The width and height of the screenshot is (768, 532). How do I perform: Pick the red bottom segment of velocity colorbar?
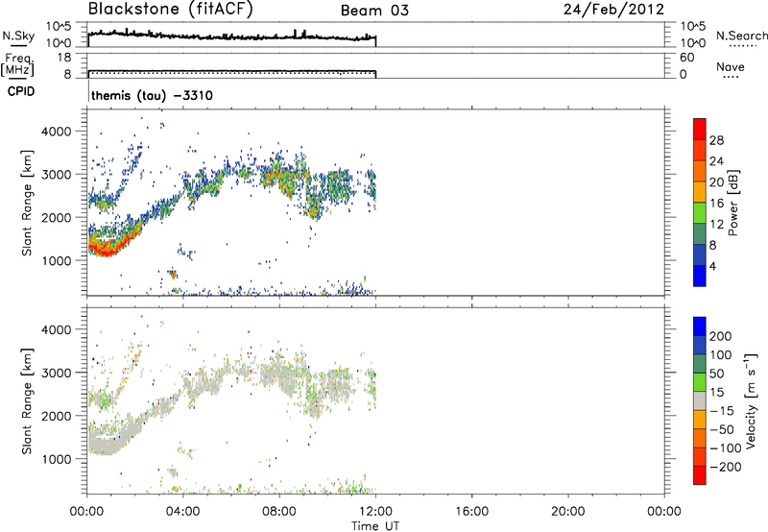click(x=700, y=475)
